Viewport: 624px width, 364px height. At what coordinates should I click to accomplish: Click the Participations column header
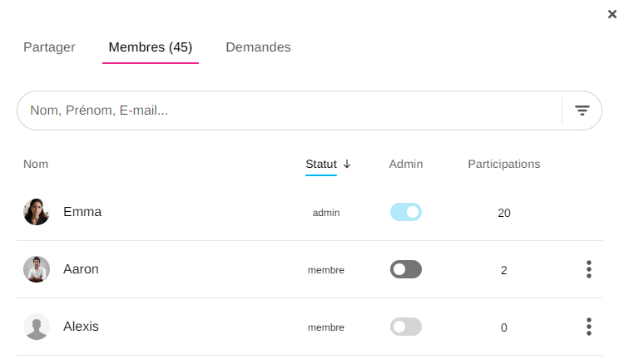[503, 164]
